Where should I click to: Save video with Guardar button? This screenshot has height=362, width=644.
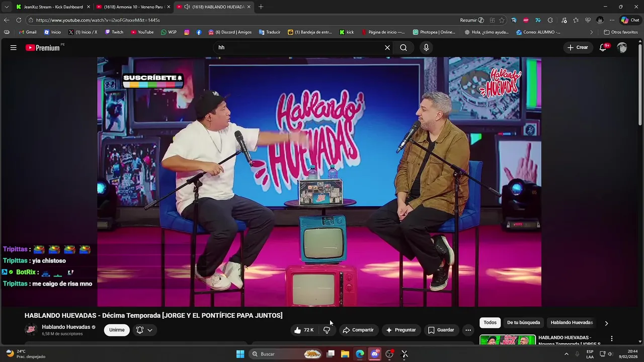point(441,330)
